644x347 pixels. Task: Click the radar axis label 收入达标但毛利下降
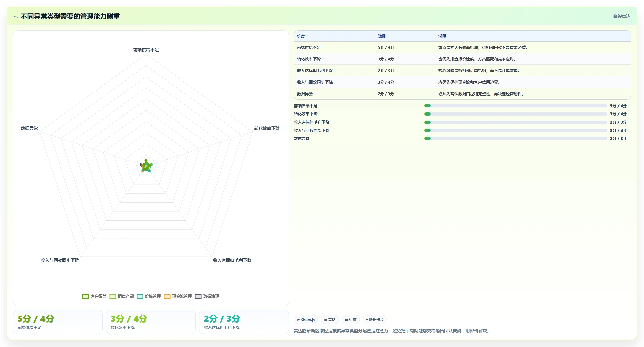click(232, 260)
